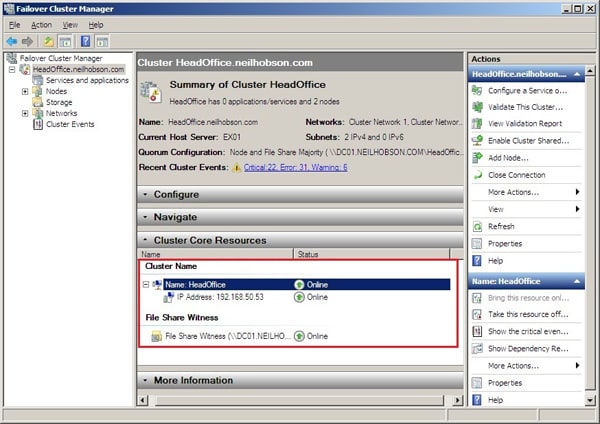The image size is (600, 424).
Task: Click the Up one level toolbar icon
Action: pyautogui.click(x=48, y=41)
